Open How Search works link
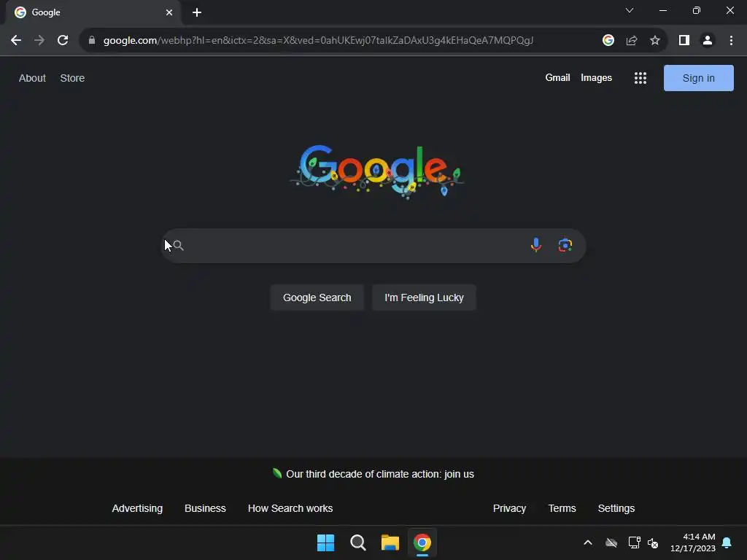 (290, 508)
